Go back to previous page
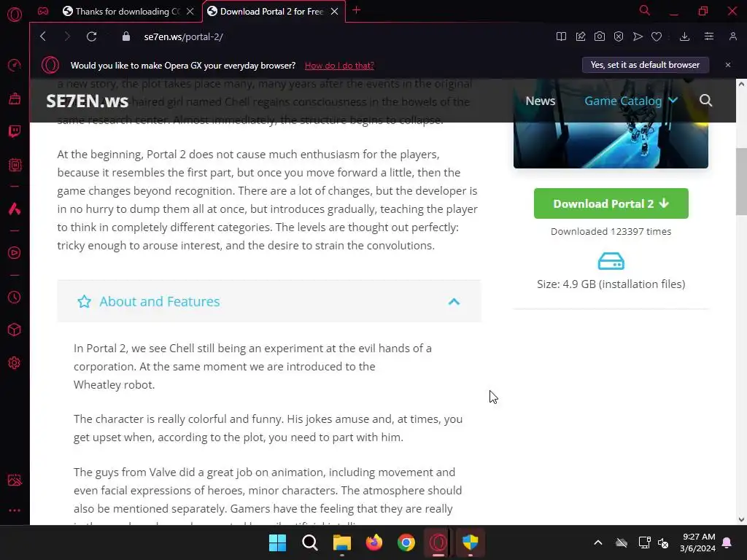This screenshot has width=747, height=560. pyautogui.click(x=43, y=36)
